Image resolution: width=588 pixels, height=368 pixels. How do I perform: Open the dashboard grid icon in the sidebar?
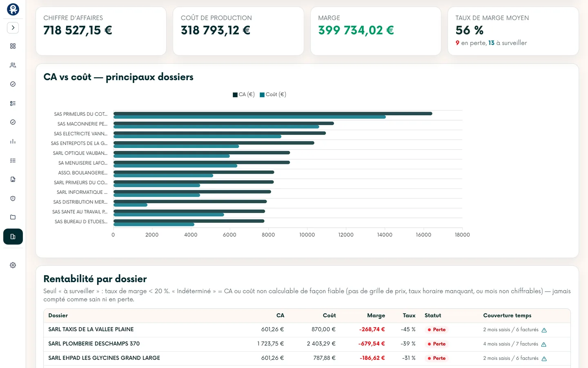13,46
